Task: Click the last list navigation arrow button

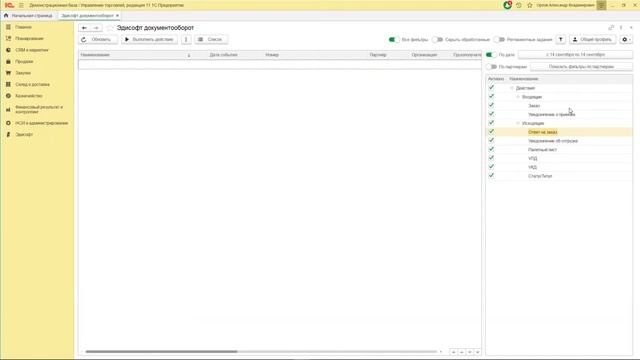Action: 477,352
